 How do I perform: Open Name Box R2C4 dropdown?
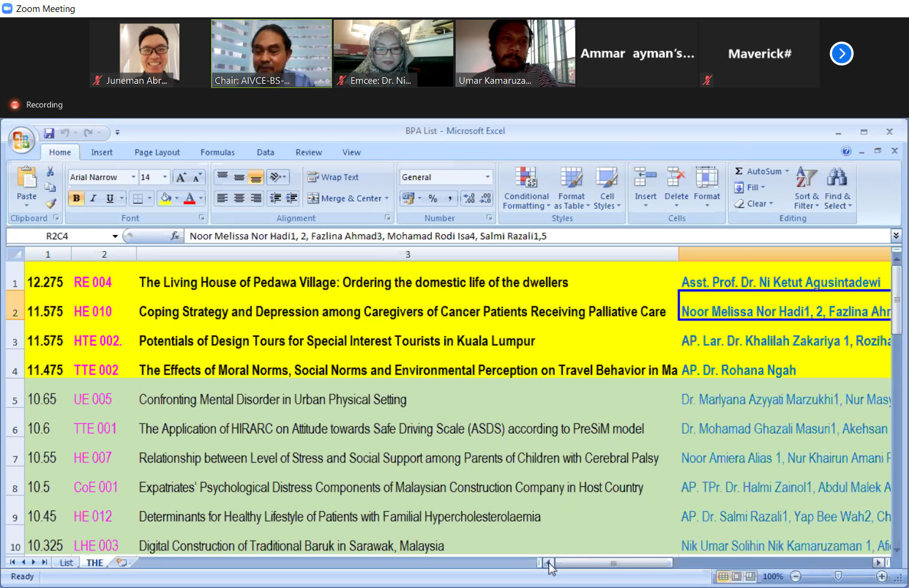(x=115, y=236)
